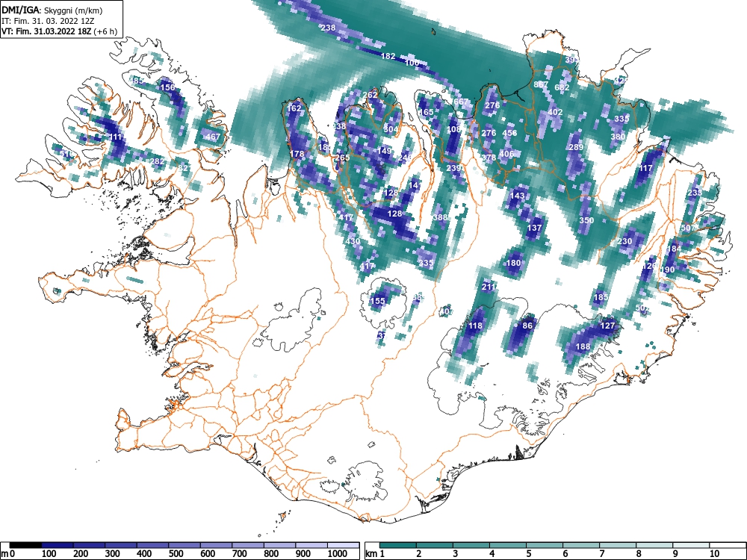Click the map value 239
This screenshot has height=560, width=747.
[454, 168]
